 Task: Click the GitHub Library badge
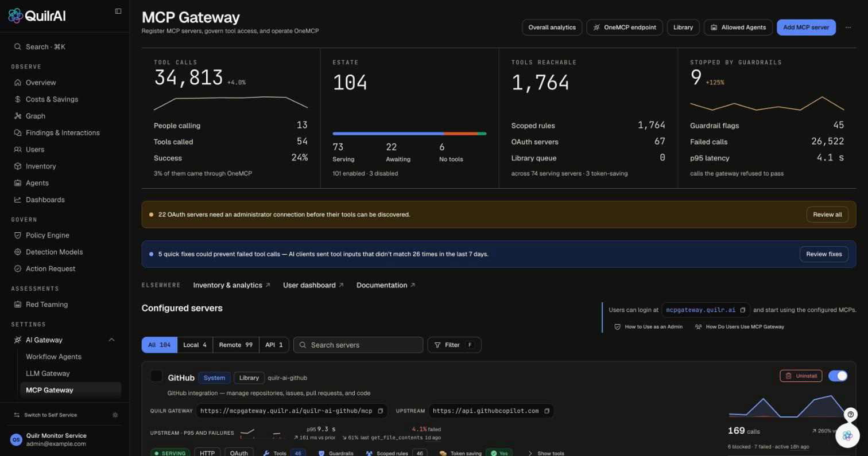[x=249, y=377]
